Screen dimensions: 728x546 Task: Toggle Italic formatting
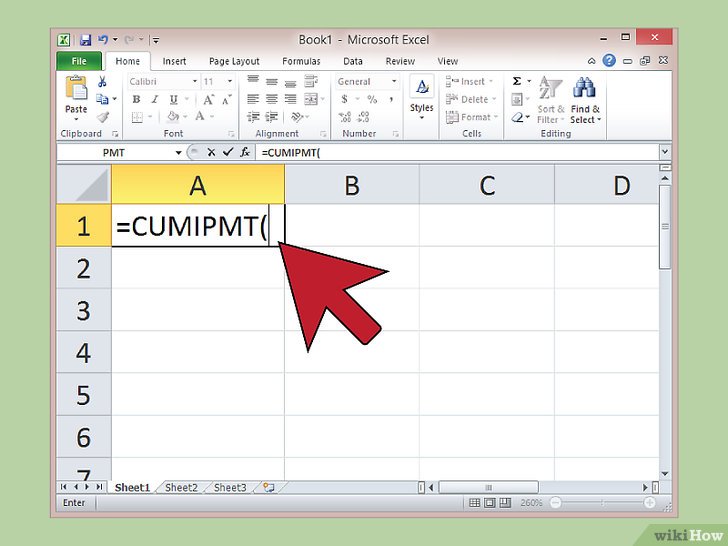click(x=155, y=99)
